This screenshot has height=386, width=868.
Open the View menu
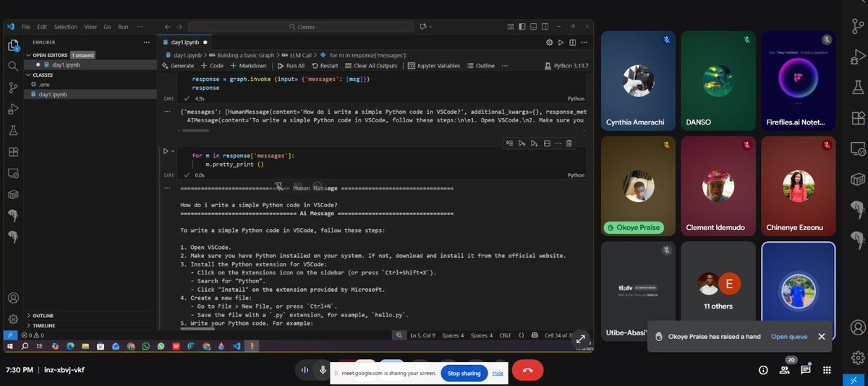(x=90, y=27)
